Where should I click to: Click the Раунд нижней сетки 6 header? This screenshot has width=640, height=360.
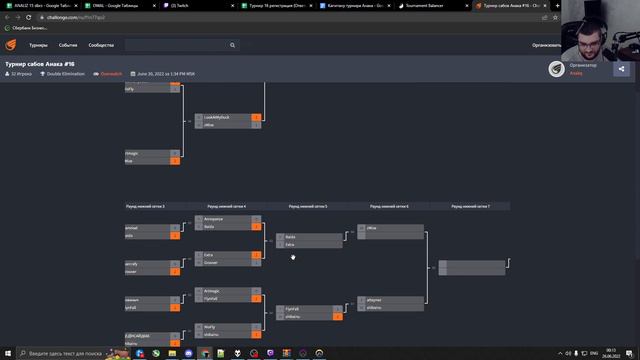(389, 207)
